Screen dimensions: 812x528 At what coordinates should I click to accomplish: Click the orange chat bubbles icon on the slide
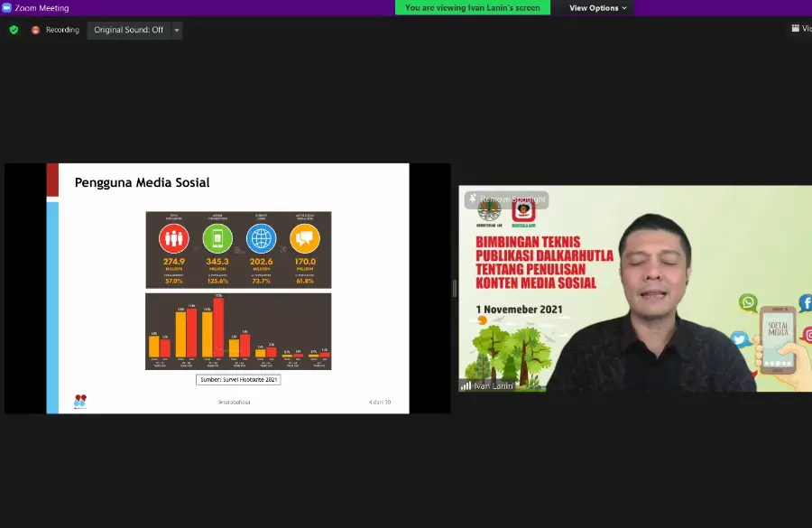pos(305,238)
